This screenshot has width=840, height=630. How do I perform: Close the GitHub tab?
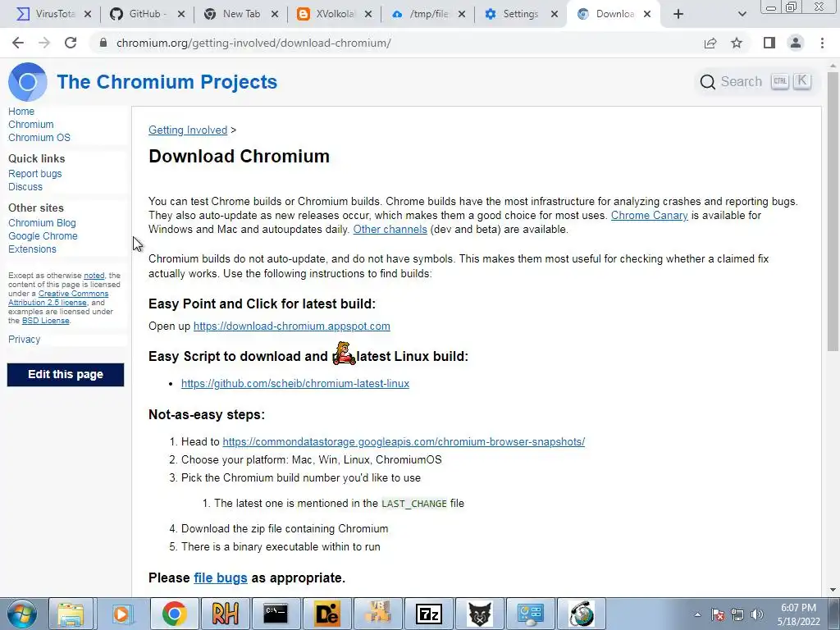(181, 14)
